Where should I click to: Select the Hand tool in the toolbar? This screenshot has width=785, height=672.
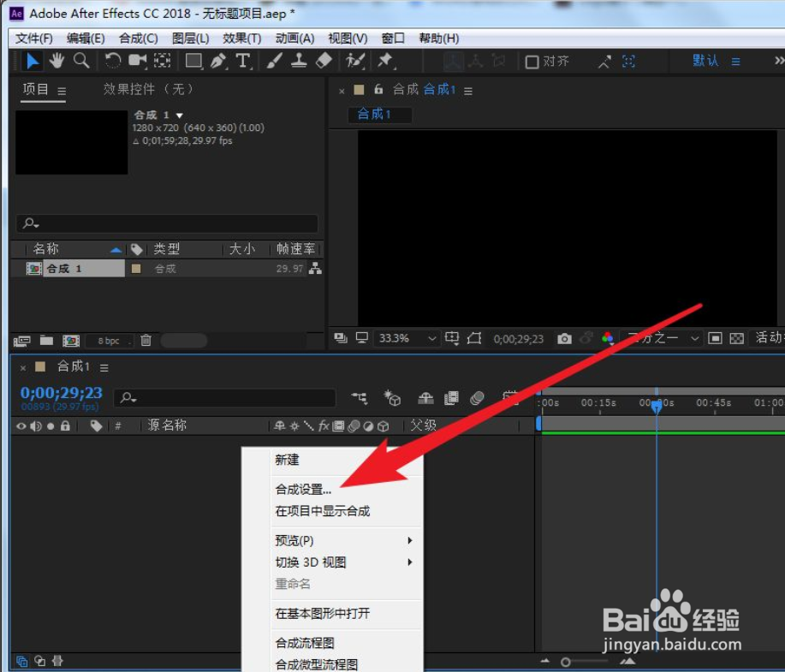pyautogui.click(x=56, y=60)
